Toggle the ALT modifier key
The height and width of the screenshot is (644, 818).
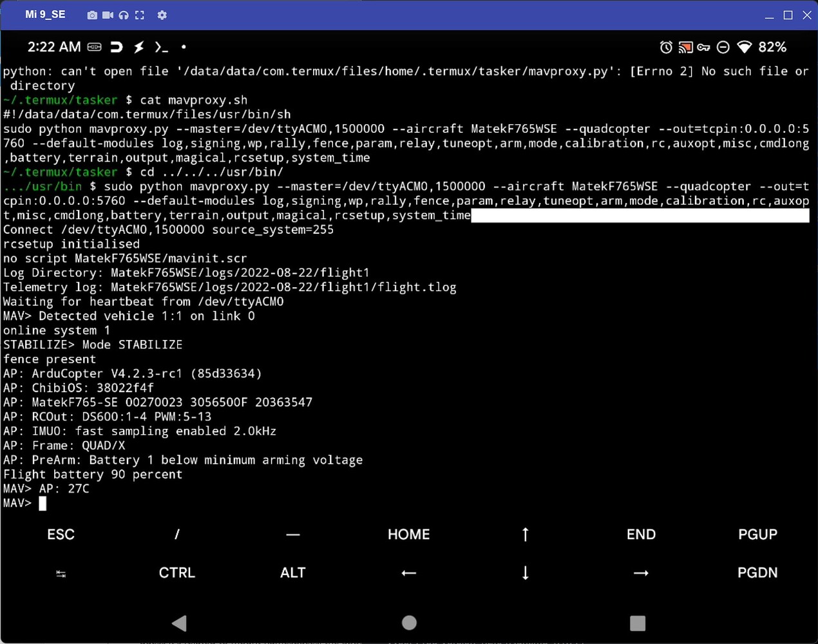(293, 573)
